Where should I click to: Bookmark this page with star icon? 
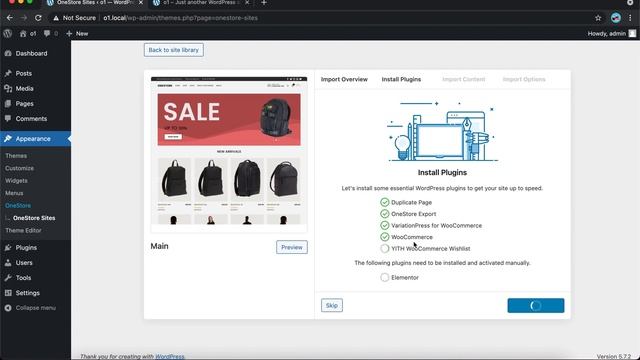pos(598,18)
